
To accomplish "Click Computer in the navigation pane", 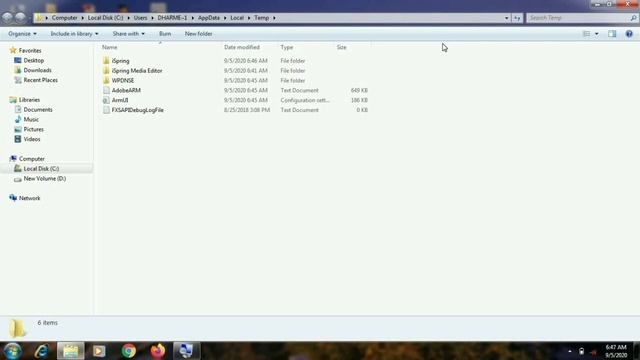I will (31, 159).
